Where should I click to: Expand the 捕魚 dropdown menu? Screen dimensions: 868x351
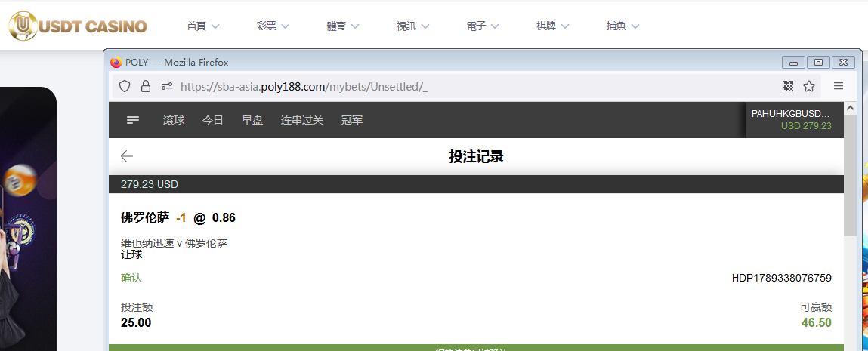pyautogui.click(x=622, y=26)
